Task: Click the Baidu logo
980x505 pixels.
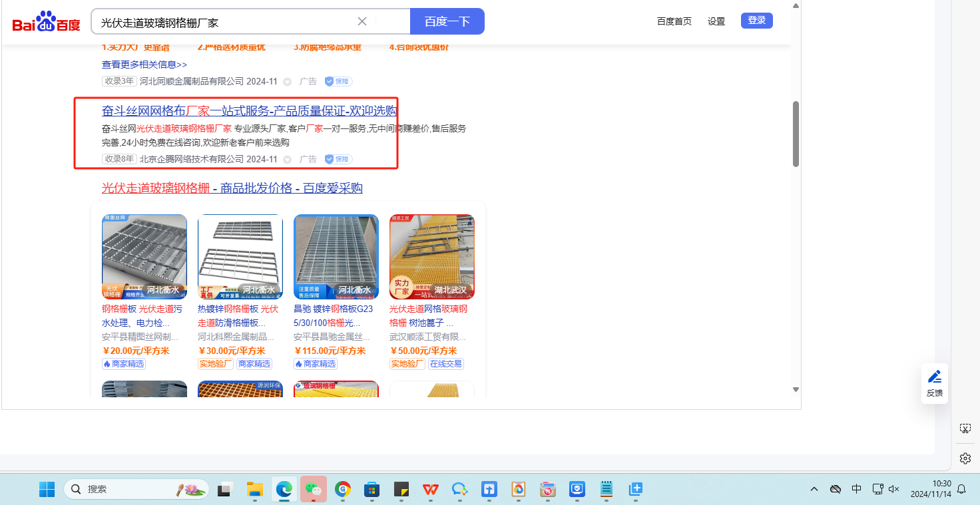Action: pyautogui.click(x=46, y=22)
